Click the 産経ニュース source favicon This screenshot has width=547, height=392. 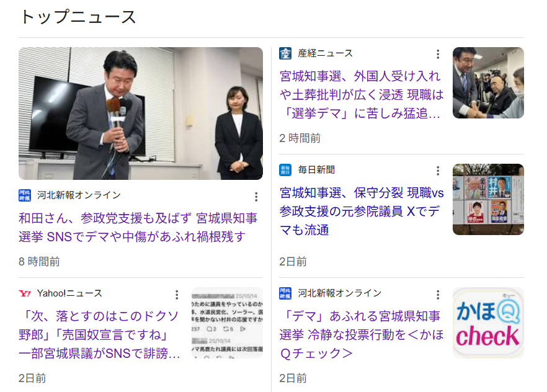pyautogui.click(x=285, y=53)
